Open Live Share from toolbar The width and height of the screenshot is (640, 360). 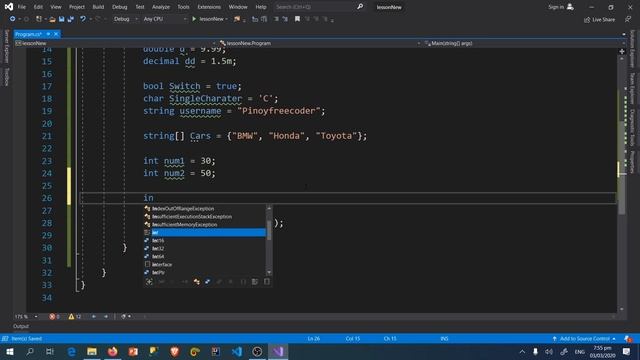[x=599, y=20]
